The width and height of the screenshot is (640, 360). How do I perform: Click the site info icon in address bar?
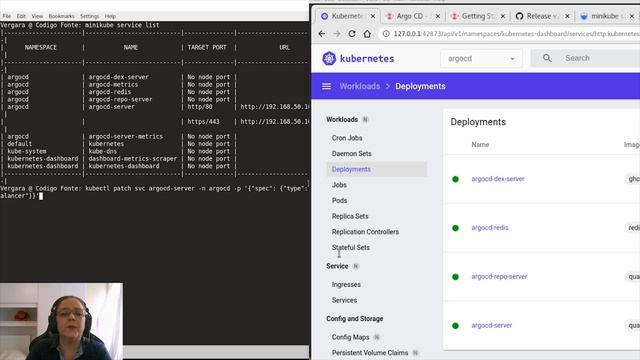coord(386,34)
